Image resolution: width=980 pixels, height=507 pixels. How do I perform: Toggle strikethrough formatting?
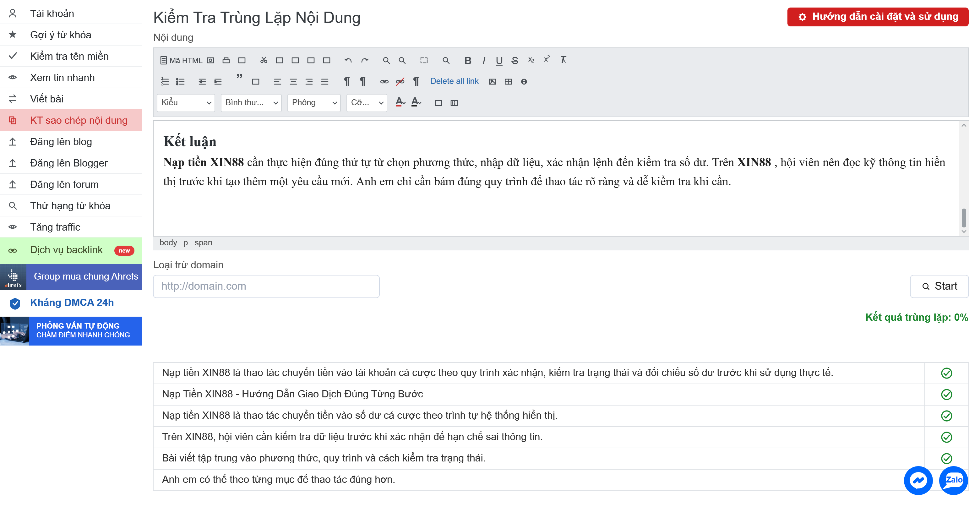(515, 61)
